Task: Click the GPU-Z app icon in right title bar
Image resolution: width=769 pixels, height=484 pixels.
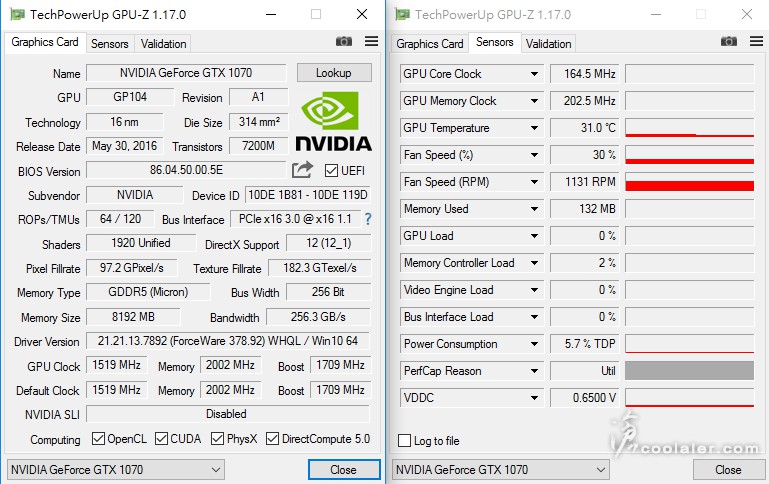Action: (403, 14)
